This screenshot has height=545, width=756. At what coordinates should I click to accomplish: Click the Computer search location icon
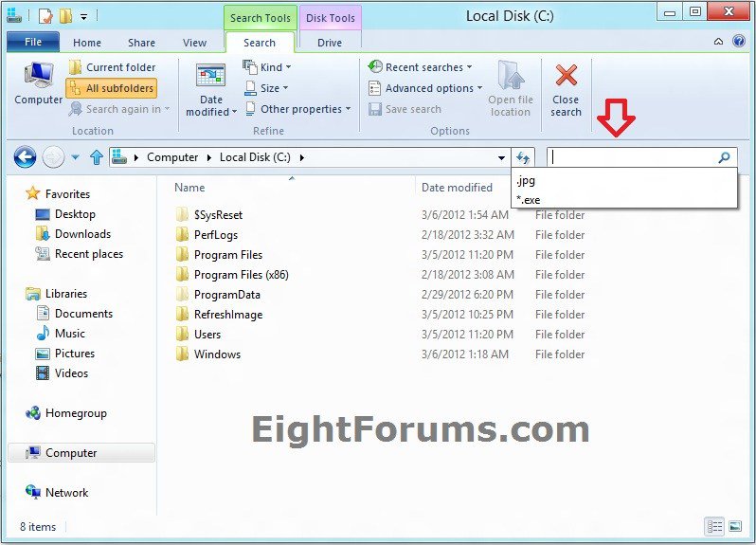tap(38, 76)
